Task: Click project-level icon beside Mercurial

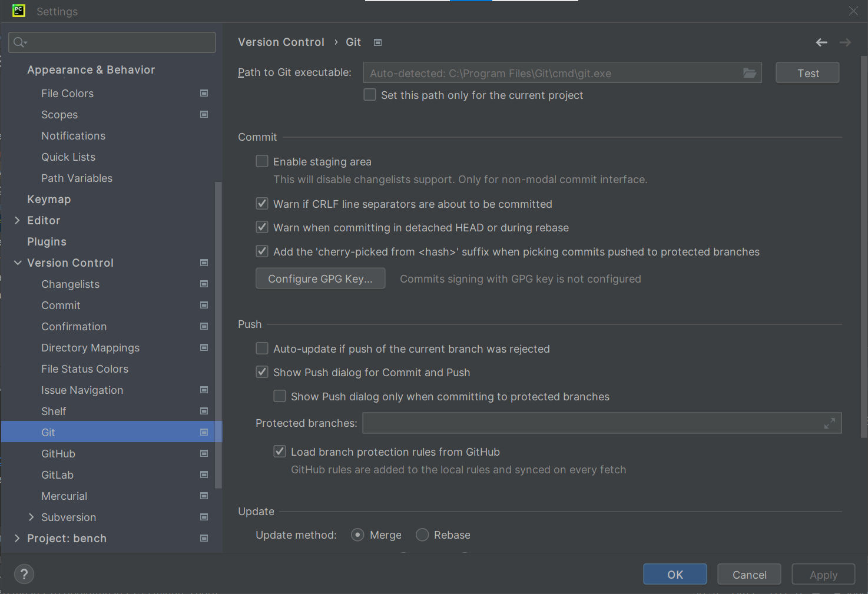Action: (x=204, y=496)
